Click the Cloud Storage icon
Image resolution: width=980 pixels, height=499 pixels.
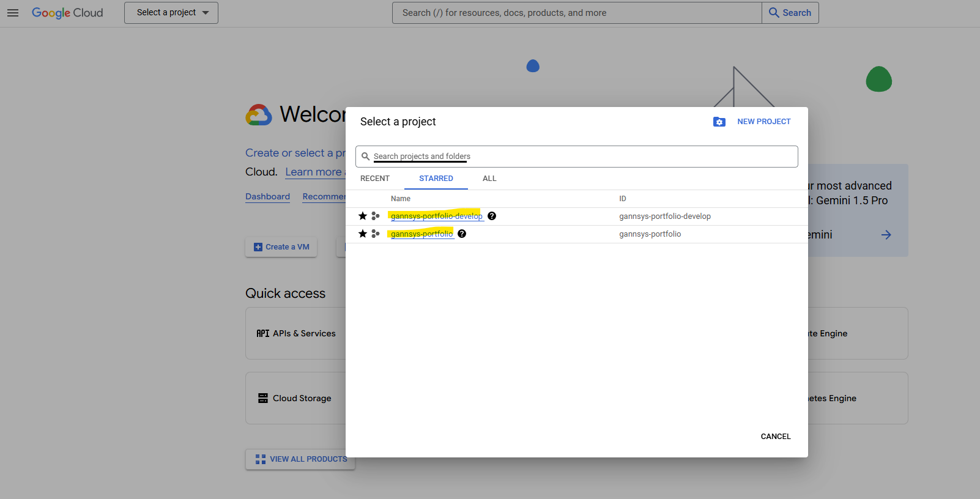(x=263, y=398)
